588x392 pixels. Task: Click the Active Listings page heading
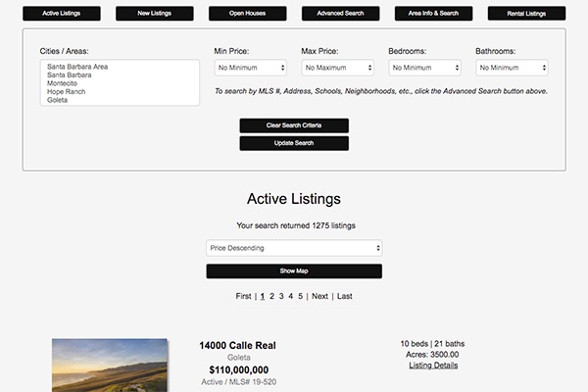pos(294,199)
